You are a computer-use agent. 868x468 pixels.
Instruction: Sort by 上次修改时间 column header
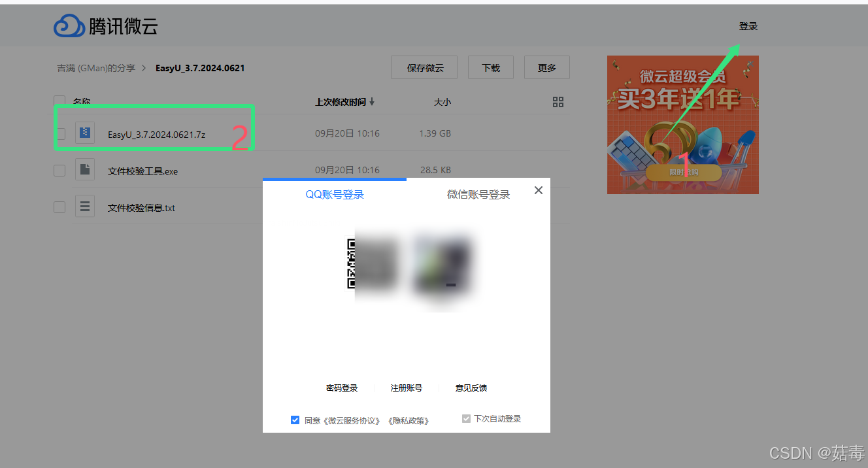[x=341, y=102]
